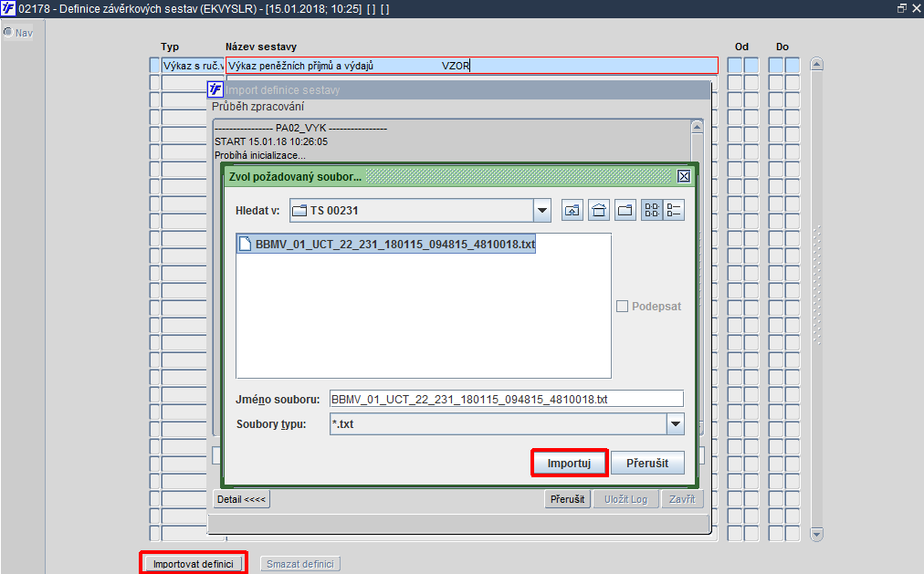Go to home folder icon

click(x=599, y=210)
